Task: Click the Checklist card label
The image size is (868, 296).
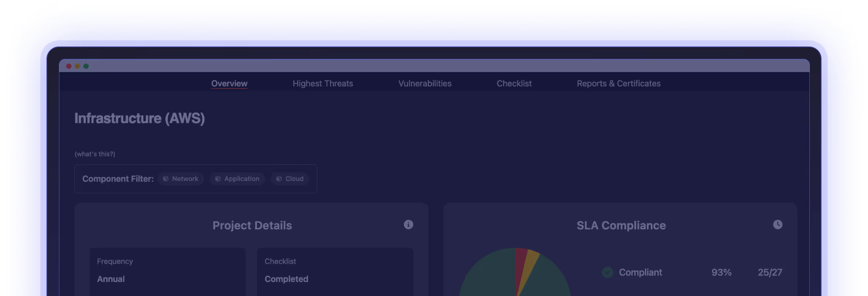Action: (x=280, y=261)
